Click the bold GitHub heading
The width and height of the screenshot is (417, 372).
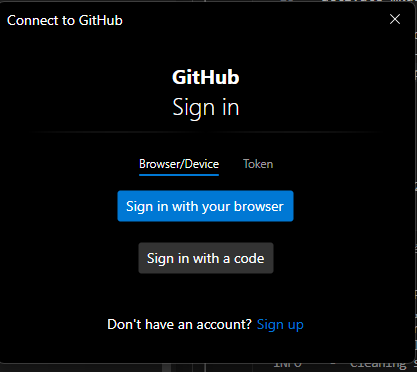(x=206, y=77)
